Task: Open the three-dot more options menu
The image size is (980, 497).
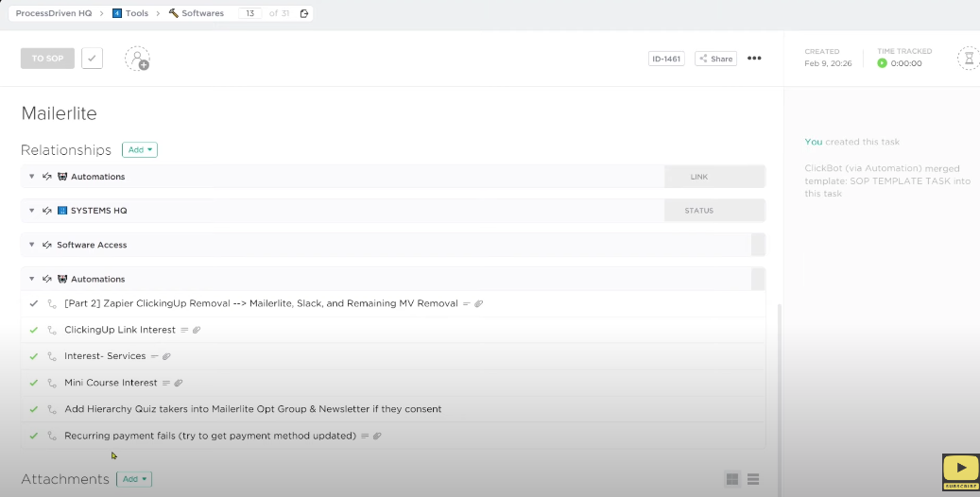Action: 754,59
